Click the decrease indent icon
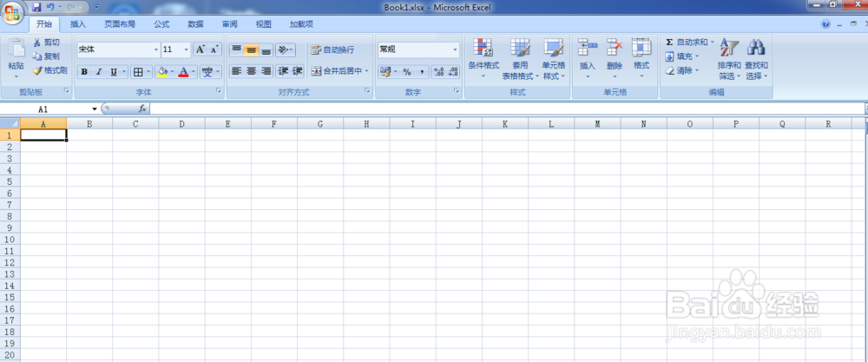 (283, 71)
